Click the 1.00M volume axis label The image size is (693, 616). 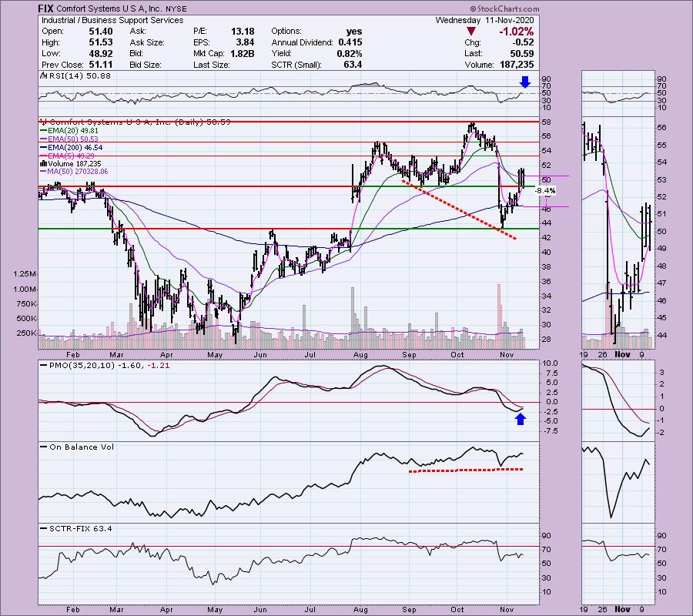tap(25, 290)
